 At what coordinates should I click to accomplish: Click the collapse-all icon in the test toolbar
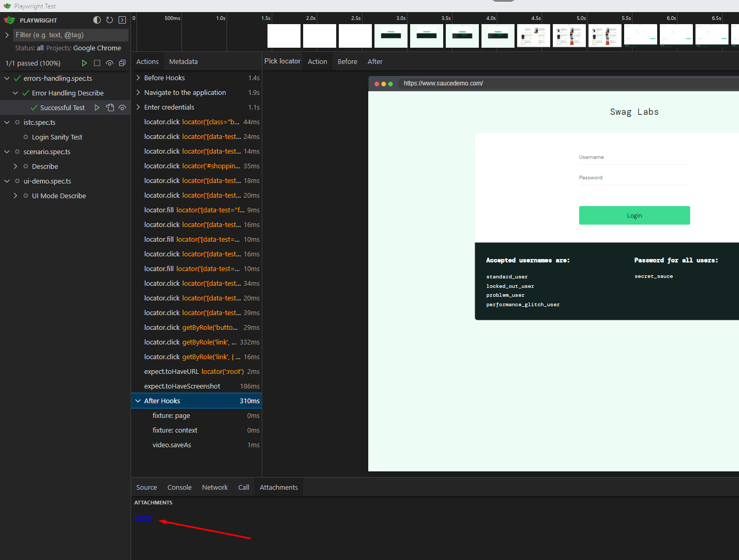pyautogui.click(x=122, y=62)
